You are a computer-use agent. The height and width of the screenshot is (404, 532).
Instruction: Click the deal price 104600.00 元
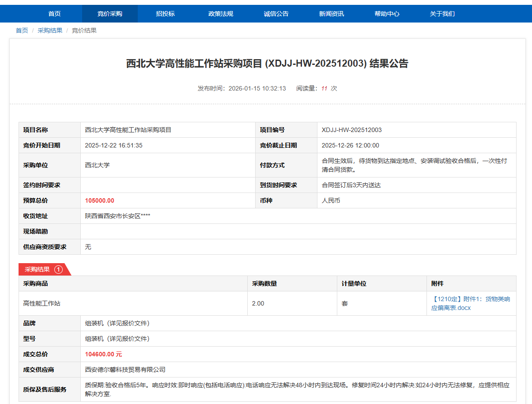103,354
